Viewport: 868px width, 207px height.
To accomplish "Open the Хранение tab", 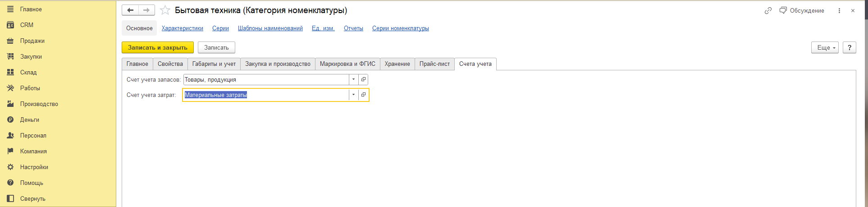I will tap(397, 64).
